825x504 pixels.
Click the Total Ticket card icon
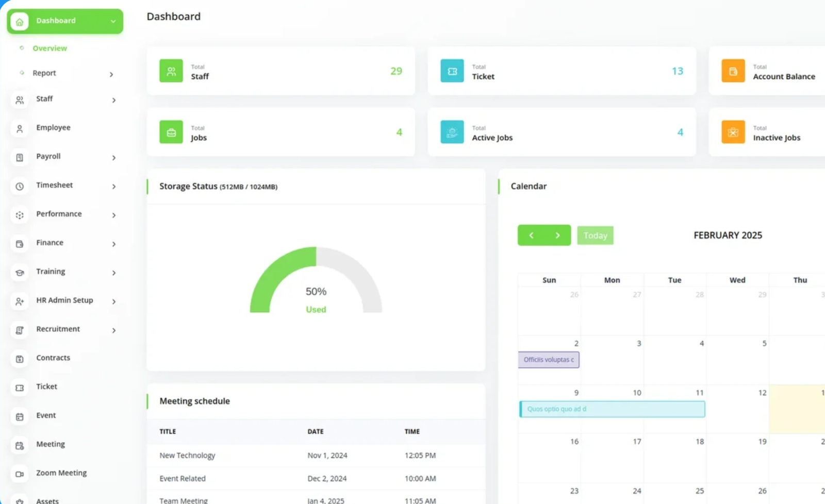click(x=452, y=71)
